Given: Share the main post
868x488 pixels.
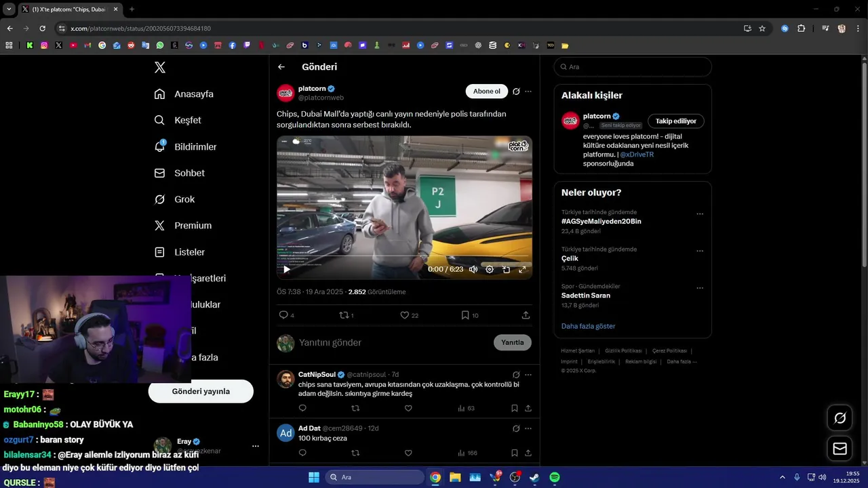Looking at the screenshot, I should [526, 315].
